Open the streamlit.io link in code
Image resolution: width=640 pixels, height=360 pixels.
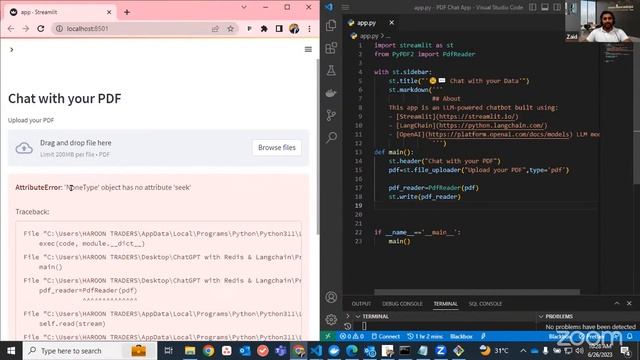coord(478,116)
